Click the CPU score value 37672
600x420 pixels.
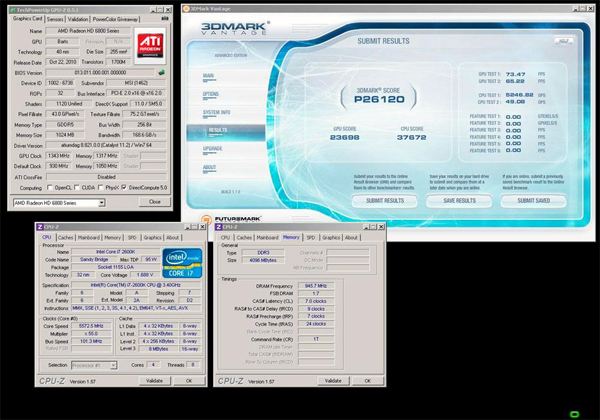[411, 137]
